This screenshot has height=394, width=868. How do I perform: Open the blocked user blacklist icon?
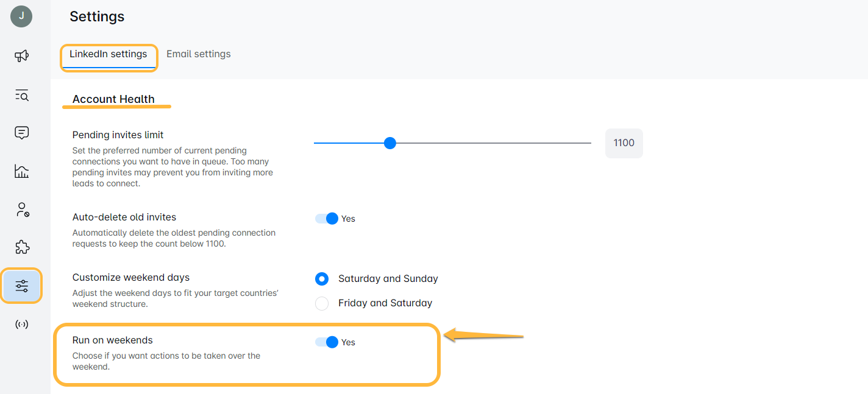coord(21,210)
